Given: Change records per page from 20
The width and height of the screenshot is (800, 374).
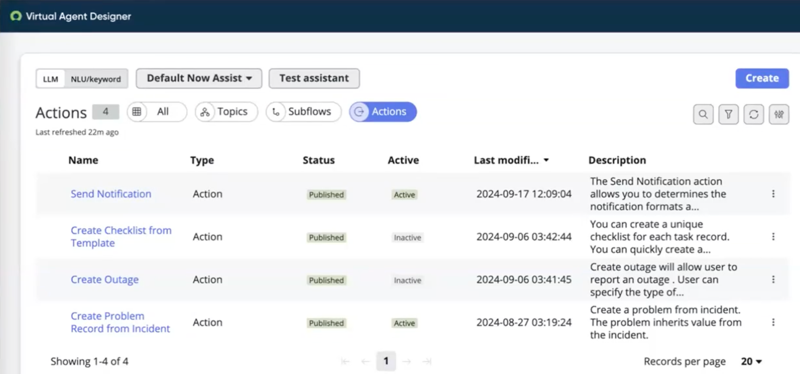Looking at the screenshot, I should coord(751,362).
